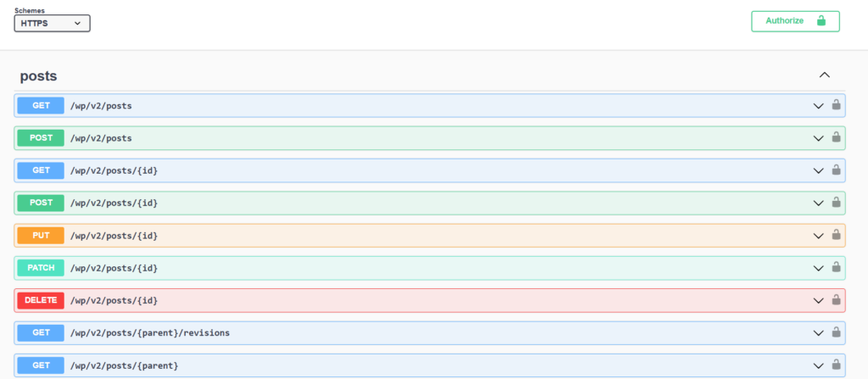The height and width of the screenshot is (379, 868).
Task: Click the /wp/v2/posts/{parent}/revisions path text
Action: click(149, 333)
